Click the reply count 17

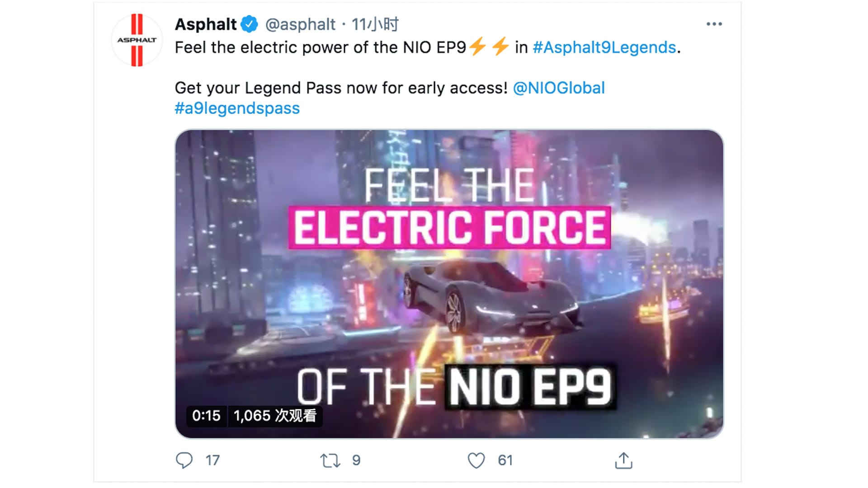point(212,460)
